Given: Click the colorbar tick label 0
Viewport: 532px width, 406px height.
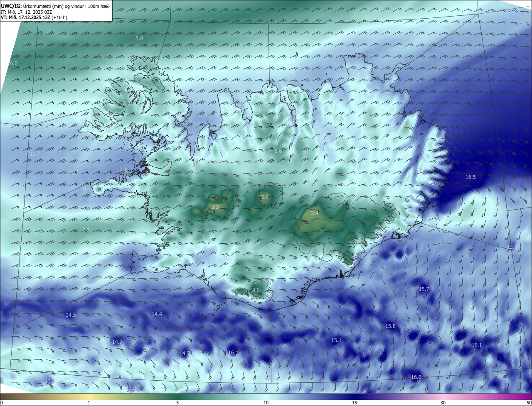Looking at the screenshot, I should pos(2,403).
